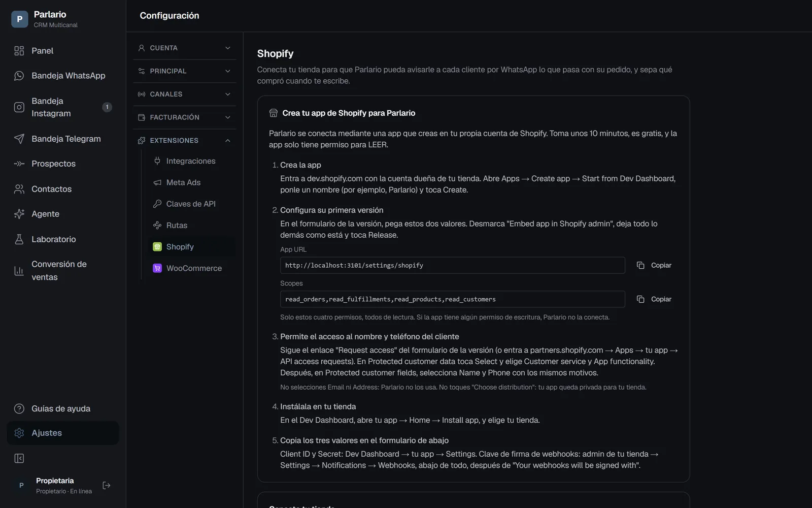
Task: Select the purple WooCommerce cart icon
Action: pyautogui.click(x=157, y=268)
